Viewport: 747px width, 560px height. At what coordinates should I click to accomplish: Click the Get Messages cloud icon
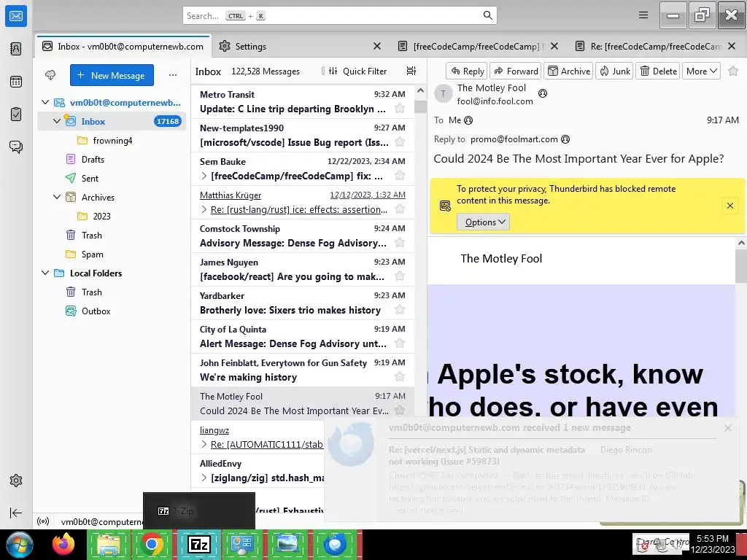50,75
